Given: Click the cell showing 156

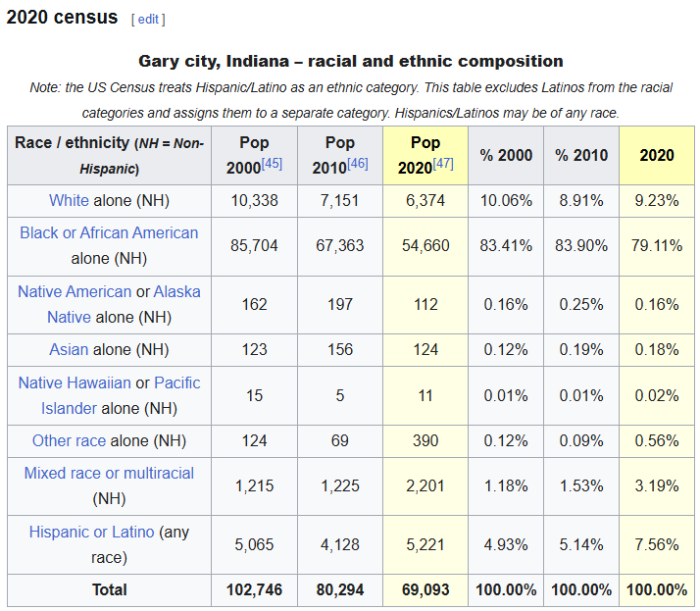Looking at the screenshot, I should tap(340, 350).
